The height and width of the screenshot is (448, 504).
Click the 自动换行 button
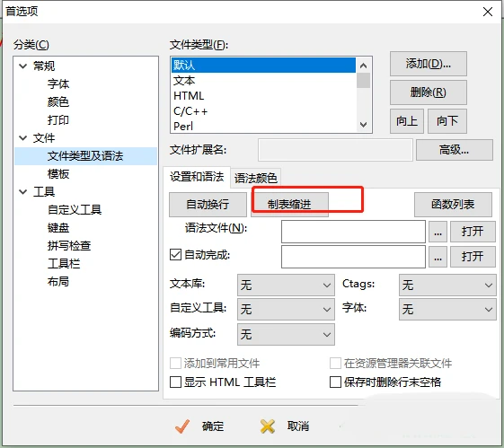pos(208,205)
